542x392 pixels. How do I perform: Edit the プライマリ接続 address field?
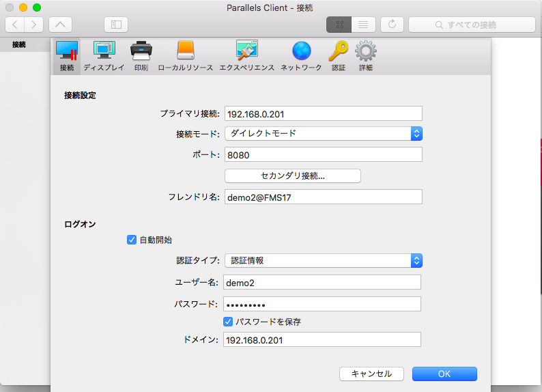[x=323, y=114]
